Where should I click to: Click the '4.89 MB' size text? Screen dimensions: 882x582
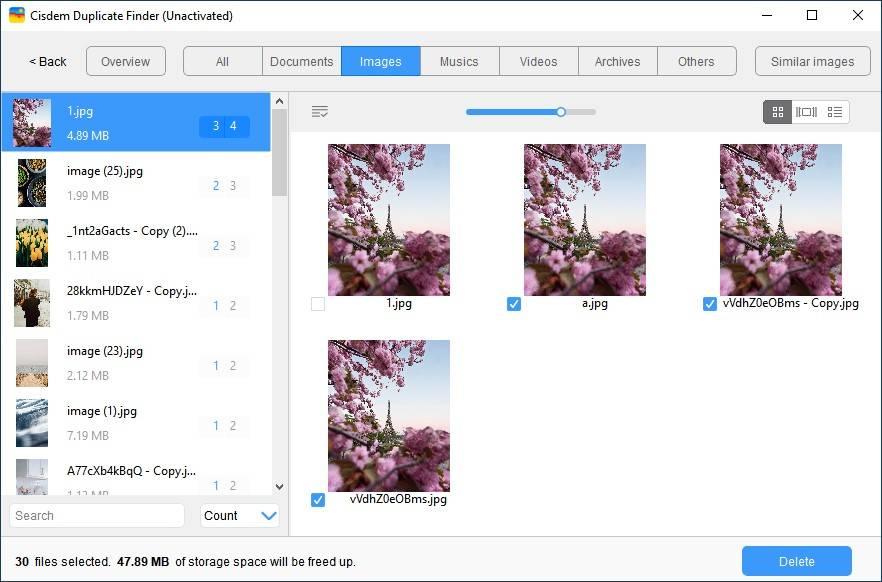click(88, 136)
